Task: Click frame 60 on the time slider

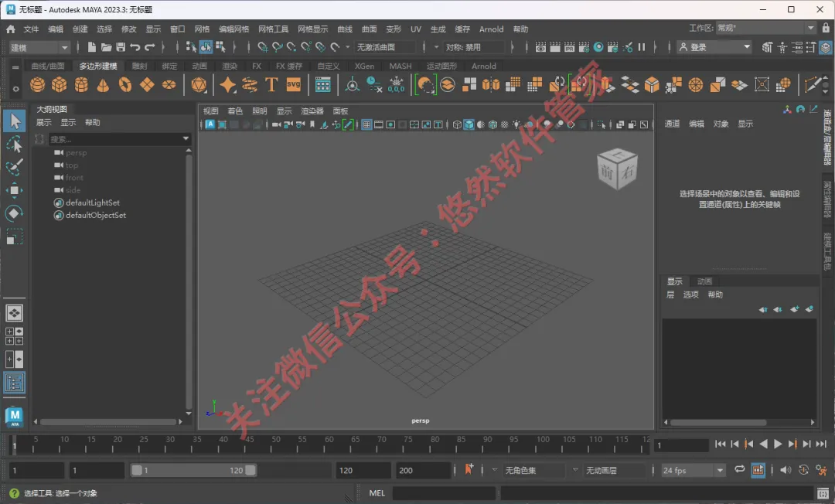Action: pyautogui.click(x=329, y=444)
